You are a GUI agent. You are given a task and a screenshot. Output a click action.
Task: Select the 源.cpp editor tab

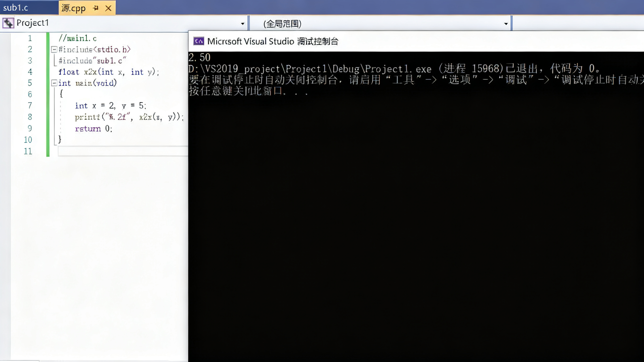point(74,8)
